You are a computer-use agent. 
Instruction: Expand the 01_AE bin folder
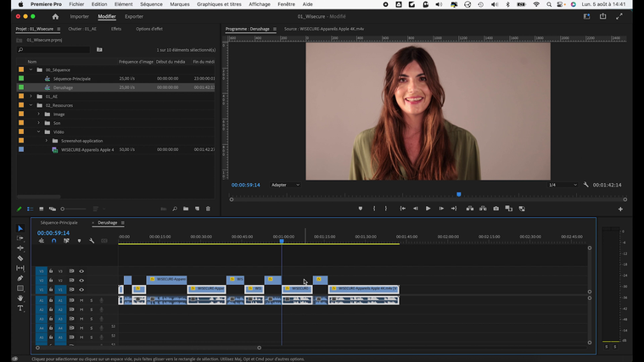(x=31, y=97)
